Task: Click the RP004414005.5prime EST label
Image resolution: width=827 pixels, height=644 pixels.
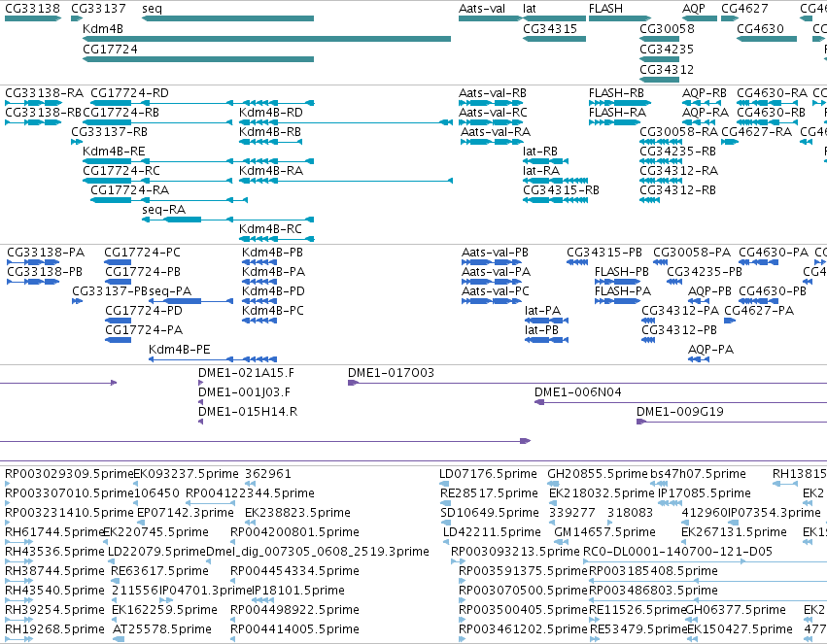Action: pos(294,629)
